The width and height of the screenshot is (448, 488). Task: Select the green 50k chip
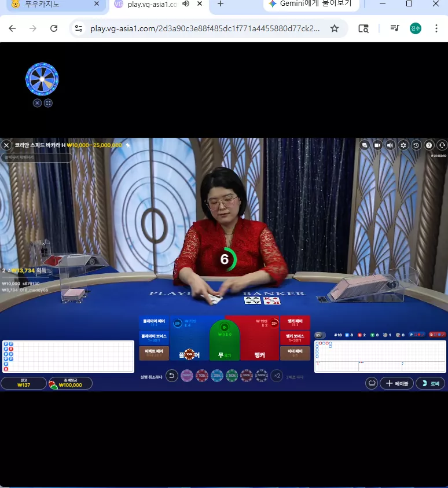232,376
